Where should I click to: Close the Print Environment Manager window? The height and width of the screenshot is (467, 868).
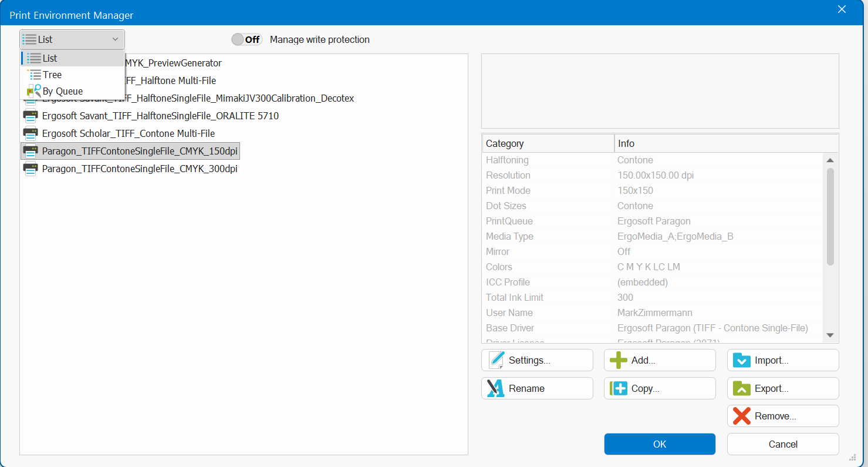pyautogui.click(x=842, y=9)
